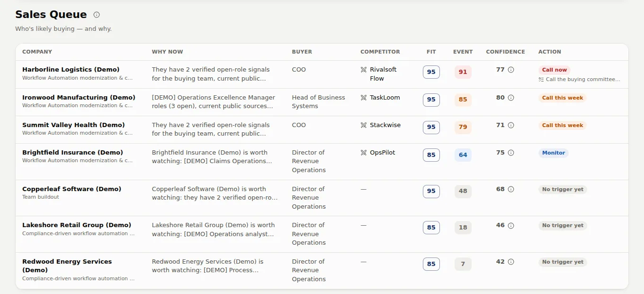The height and width of the screenshot is (294, 644).
Task: Open confidence info icon next to 68
Action: 511,189
